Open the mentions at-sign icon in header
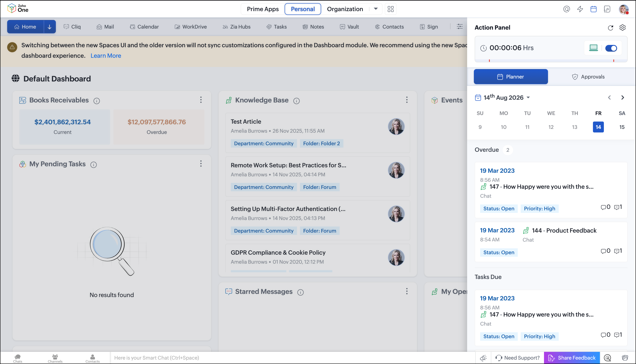636x364 pixels. click(566, 9)
